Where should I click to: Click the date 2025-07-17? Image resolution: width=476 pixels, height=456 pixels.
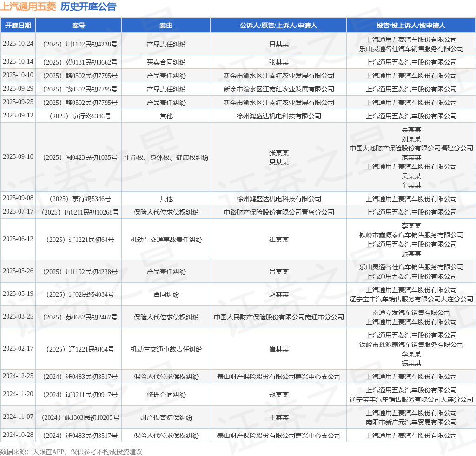(18, 211)
